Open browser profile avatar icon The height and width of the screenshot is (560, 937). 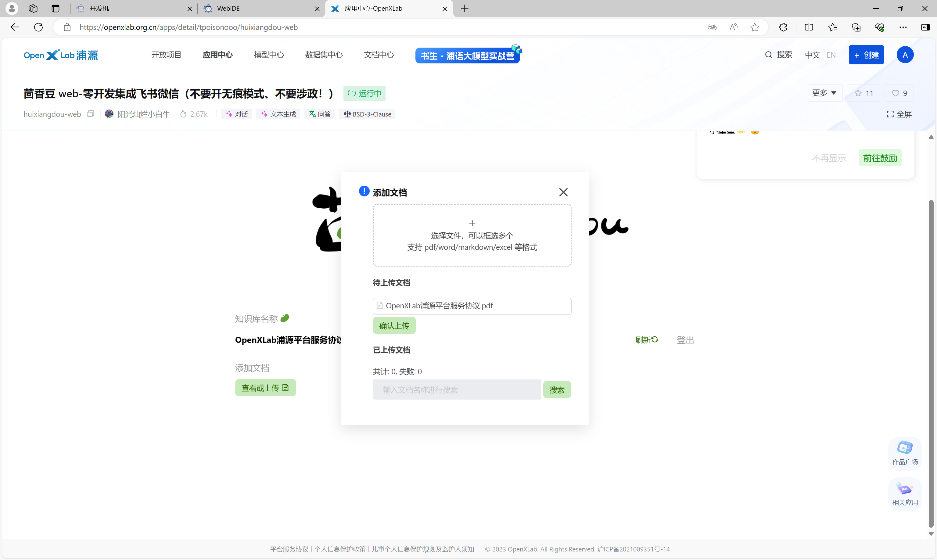point(12,8)
